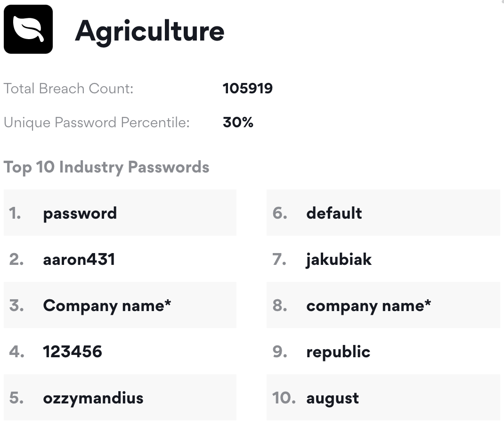Click the tenth entry 'august'

pos(383,397)
